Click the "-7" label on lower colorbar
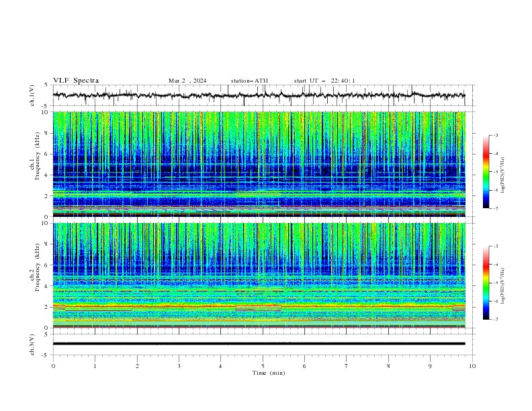This screenshot has width=532, height=411. (x=496, y=319)
